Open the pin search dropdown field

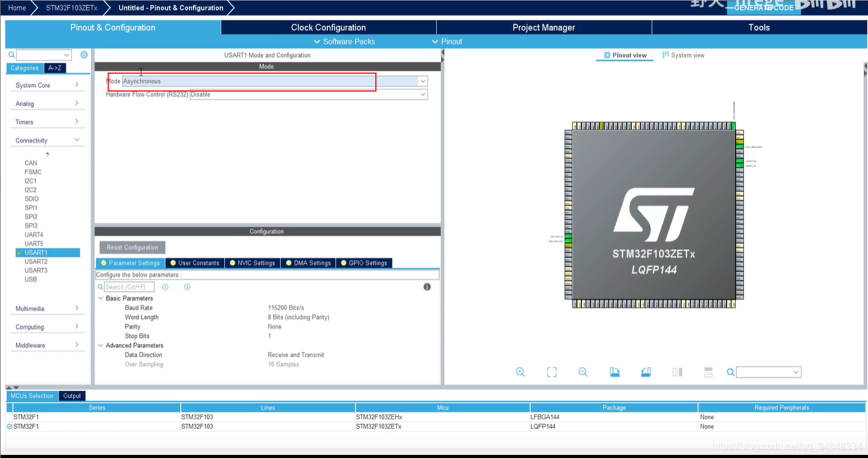pos(769,372)
